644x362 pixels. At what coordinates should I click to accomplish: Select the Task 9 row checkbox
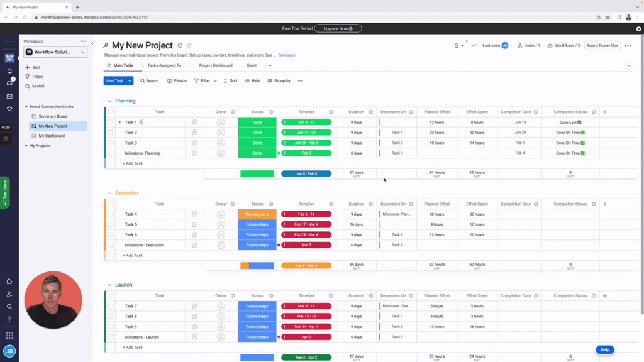[x=111, y=327]
